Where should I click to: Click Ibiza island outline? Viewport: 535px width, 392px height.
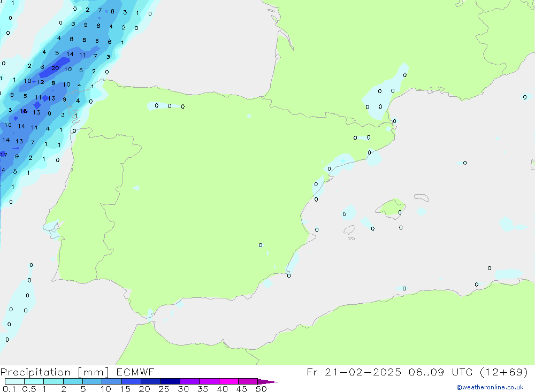pos(349,230)
